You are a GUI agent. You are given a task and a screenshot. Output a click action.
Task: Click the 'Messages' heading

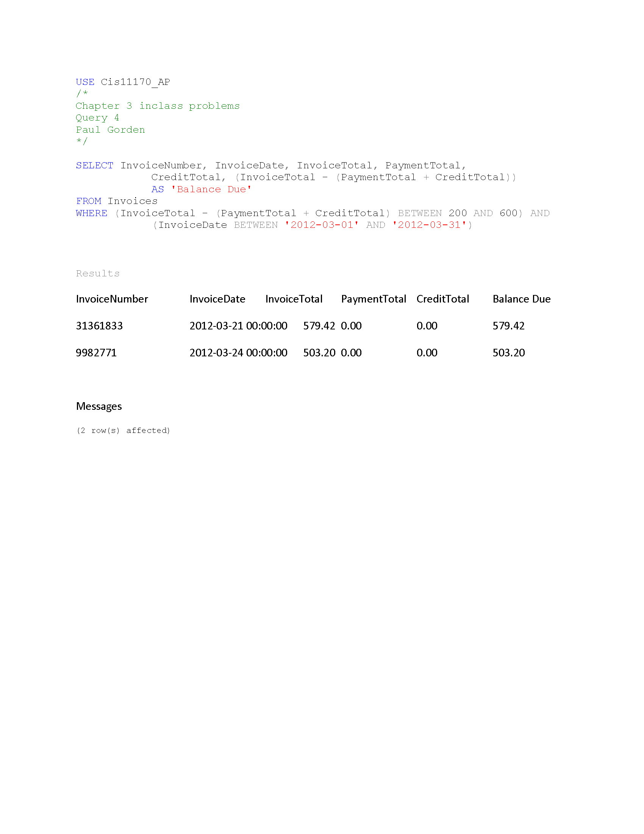[x=99, y=406]
